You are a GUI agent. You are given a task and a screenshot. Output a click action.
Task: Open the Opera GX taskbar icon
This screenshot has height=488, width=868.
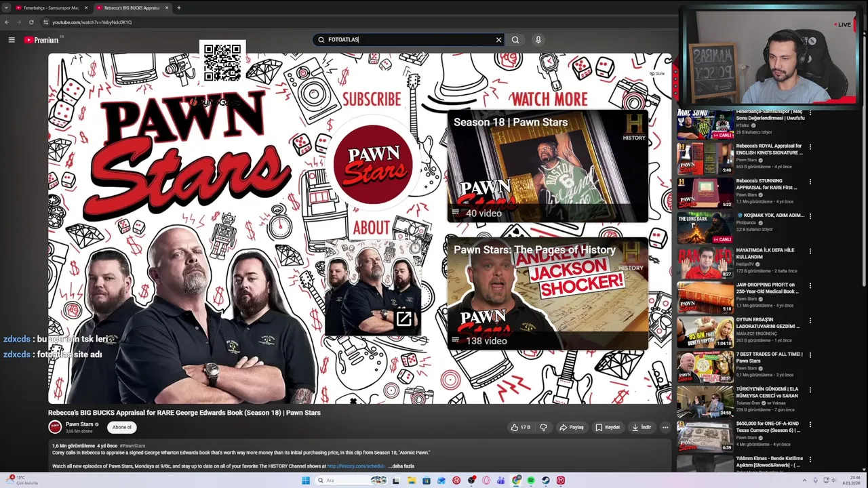point(486,481)
